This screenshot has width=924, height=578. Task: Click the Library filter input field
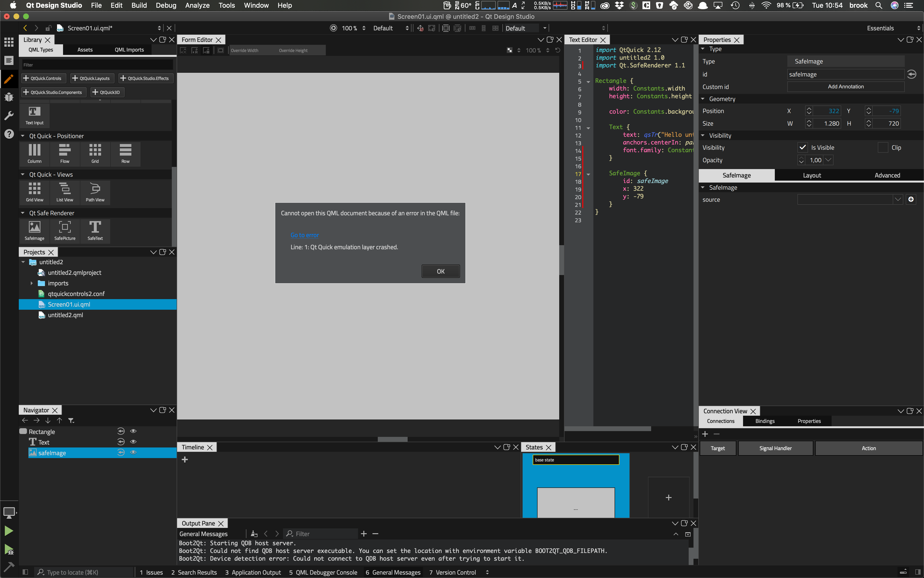pos(97,65)
